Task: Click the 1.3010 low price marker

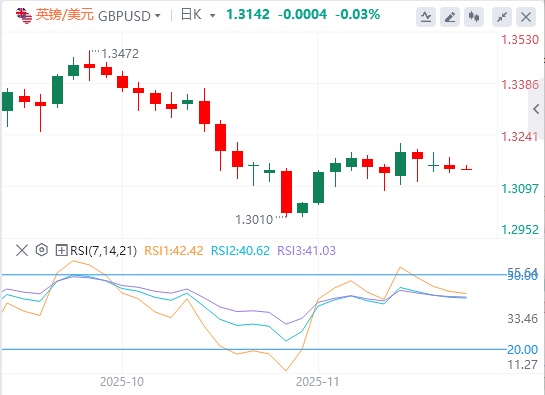Action: [x=254, y=220]
